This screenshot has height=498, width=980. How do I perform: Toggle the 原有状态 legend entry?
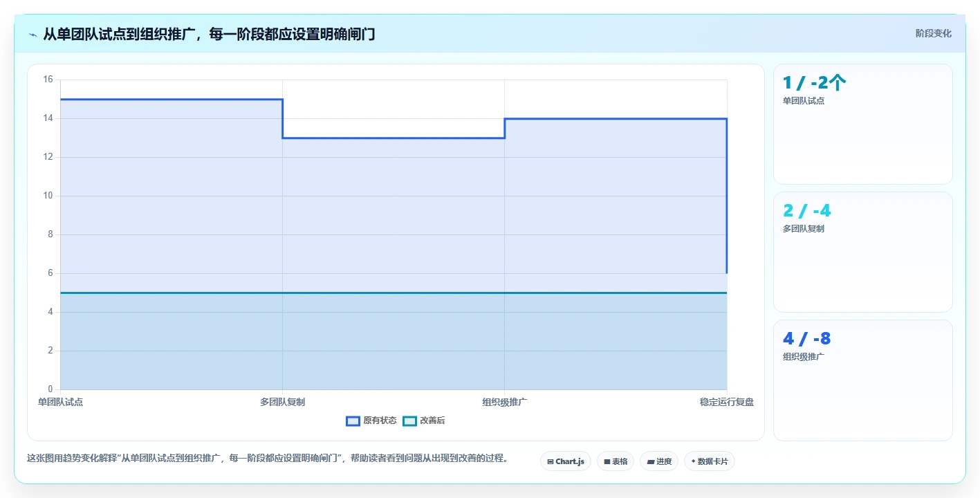tap(371, 421)
